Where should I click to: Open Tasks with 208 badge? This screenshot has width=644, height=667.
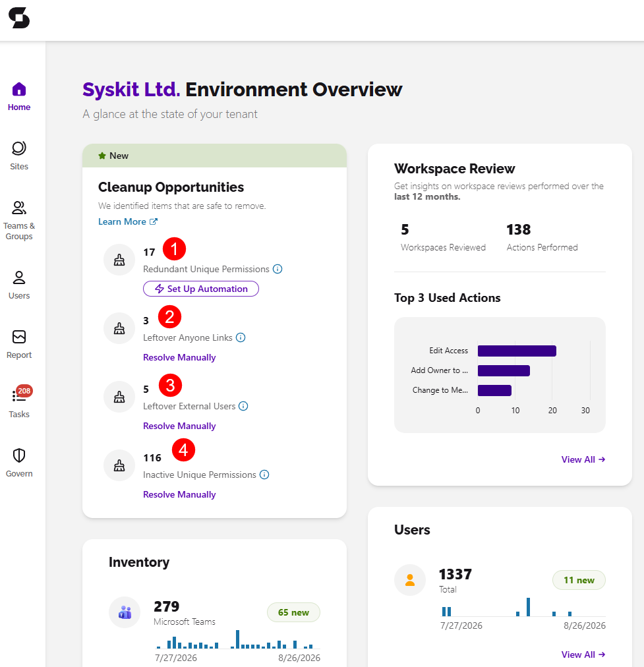point(19,402)
